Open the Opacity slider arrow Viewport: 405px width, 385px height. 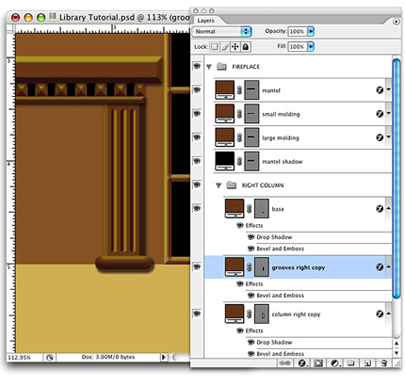point(311,31)
